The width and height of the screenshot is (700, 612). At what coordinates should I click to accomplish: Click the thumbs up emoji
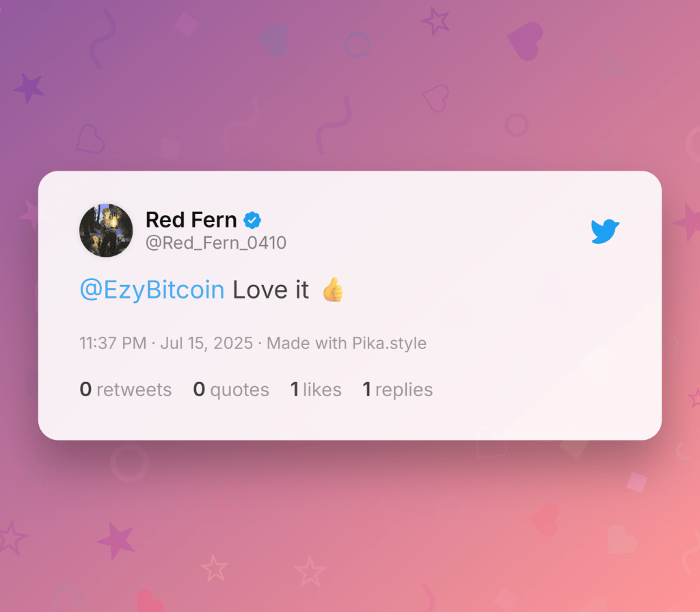333,290
